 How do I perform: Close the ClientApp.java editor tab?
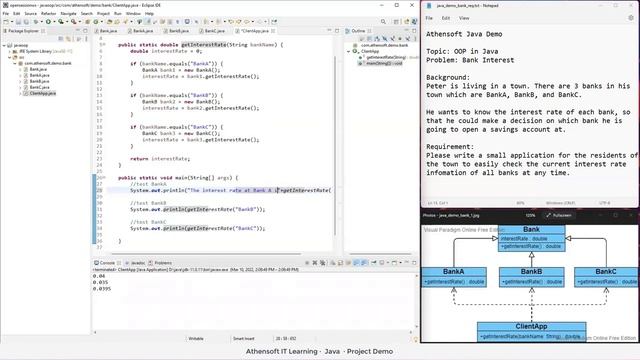coord(273,31)
